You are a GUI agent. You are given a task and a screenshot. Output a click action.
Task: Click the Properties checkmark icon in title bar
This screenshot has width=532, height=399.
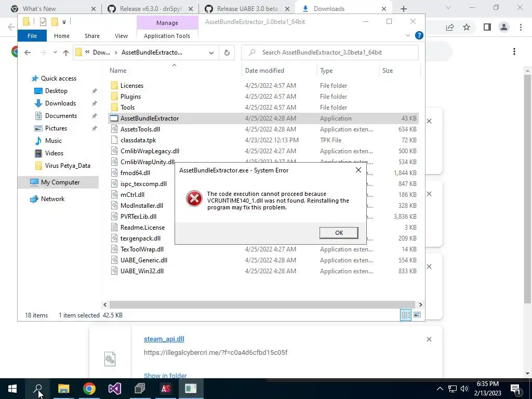[43, 22]
